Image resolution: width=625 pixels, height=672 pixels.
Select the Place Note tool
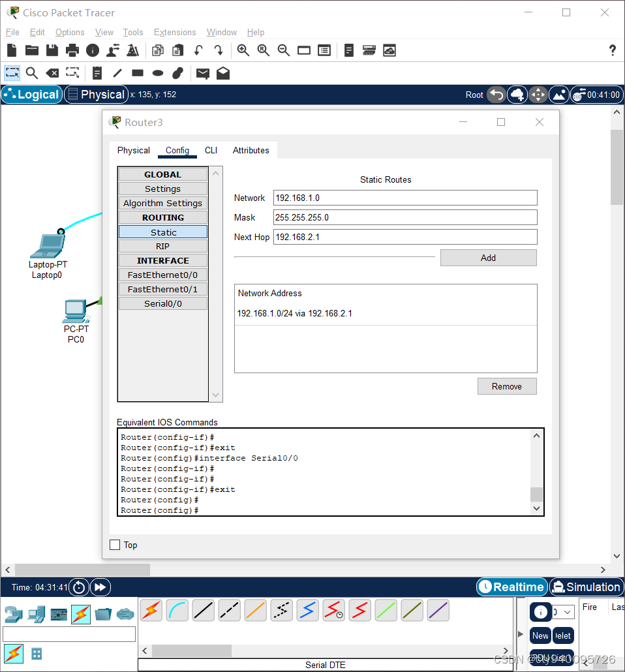coord(97,73)
